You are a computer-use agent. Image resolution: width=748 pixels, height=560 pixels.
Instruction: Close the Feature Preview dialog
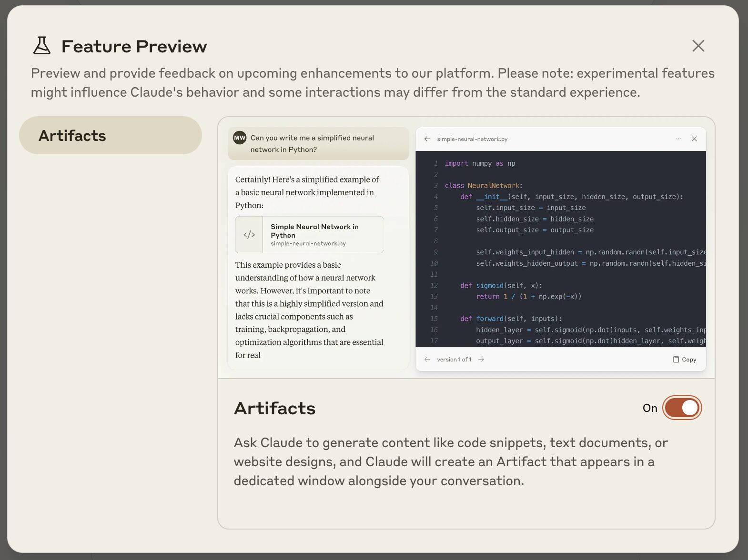[698, 46]
